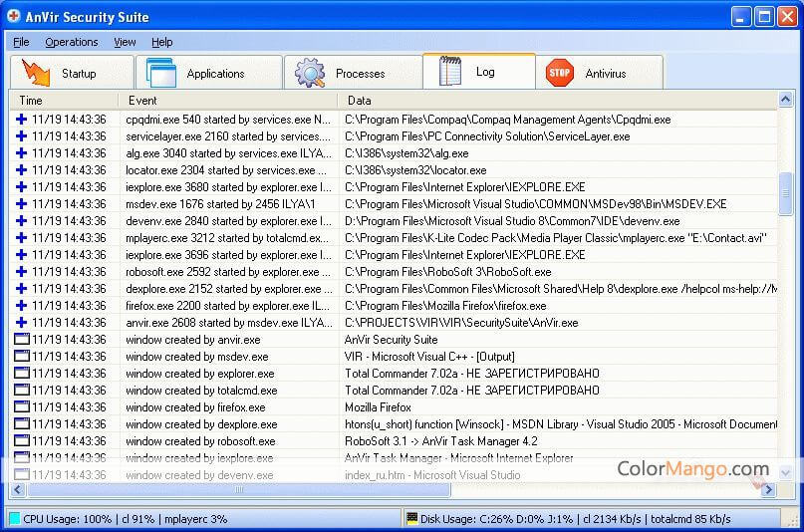Open the View menu
Viewport: 804px width, 532px height.
[x=125, y=42]
